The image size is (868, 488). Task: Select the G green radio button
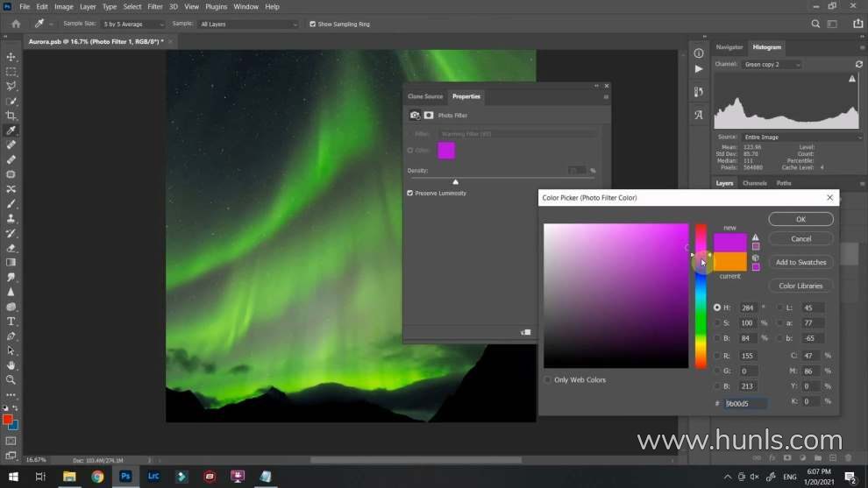coord(717,371)
